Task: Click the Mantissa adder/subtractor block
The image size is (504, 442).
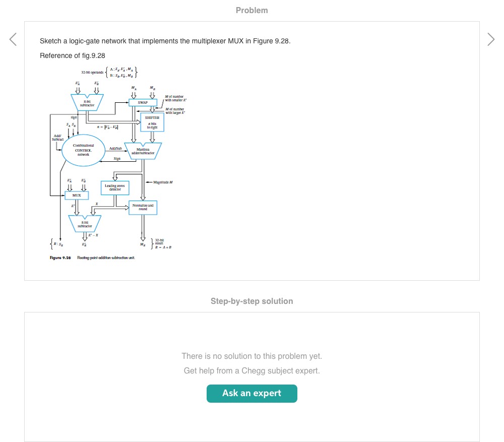Action: (x=143, y=151)
